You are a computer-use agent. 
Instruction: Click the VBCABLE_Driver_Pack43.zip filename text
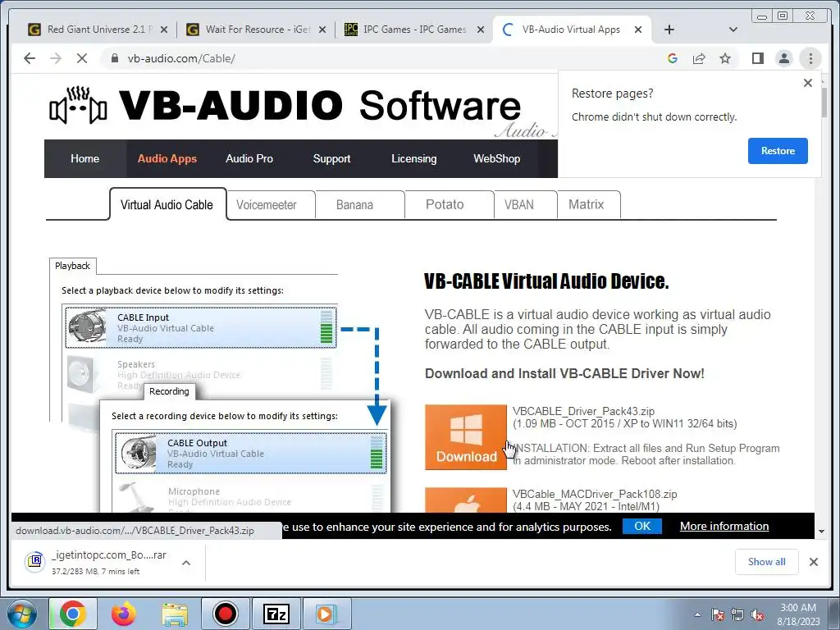click(x=583, y=412)
